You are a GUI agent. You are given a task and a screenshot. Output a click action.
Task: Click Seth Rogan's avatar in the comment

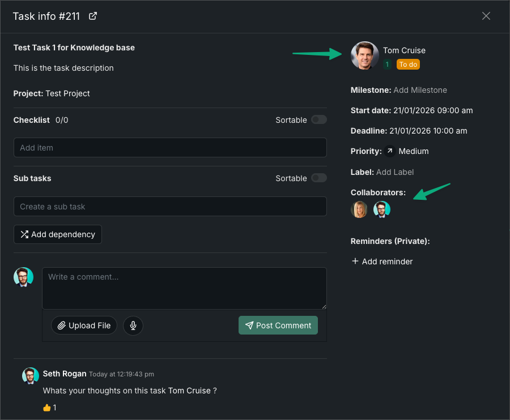tap(31, 376)
